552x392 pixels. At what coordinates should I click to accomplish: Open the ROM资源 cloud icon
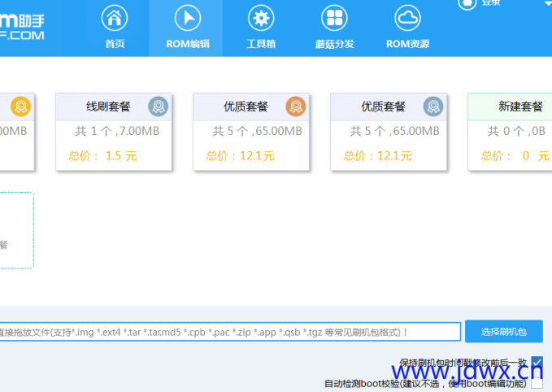[407, 18]
